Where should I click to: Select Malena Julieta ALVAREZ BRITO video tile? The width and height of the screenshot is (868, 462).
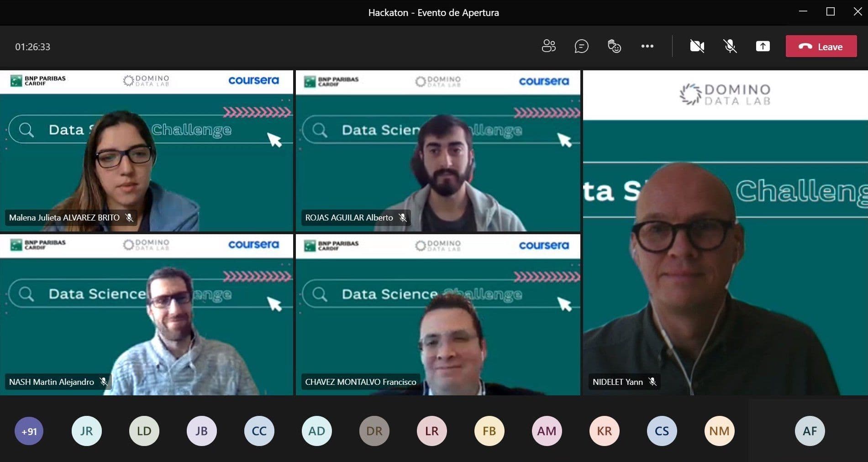coord(147,151)
